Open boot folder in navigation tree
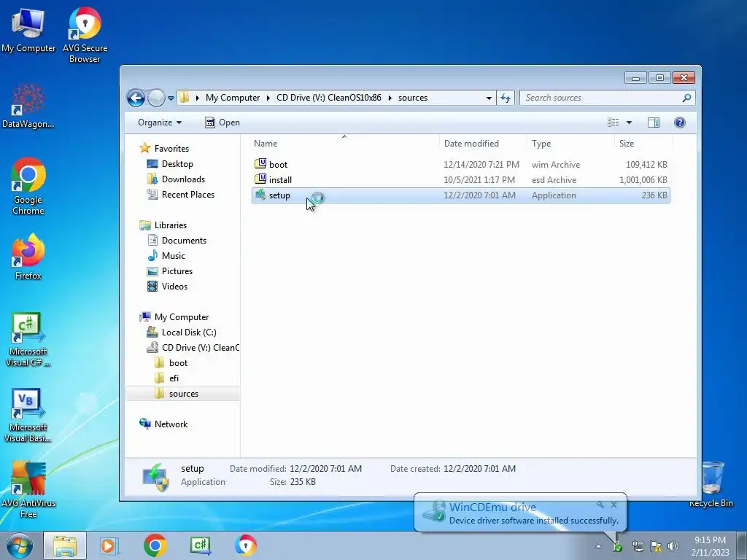 point(178,363)
